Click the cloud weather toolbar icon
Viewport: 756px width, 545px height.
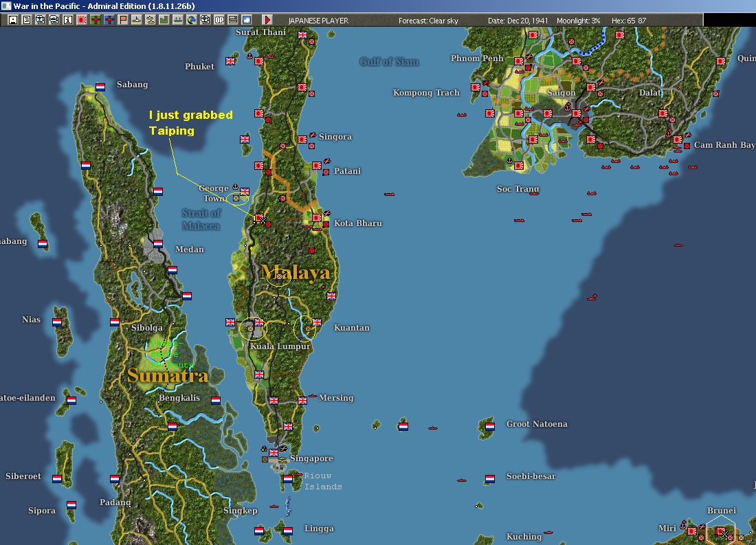point(246,20)
